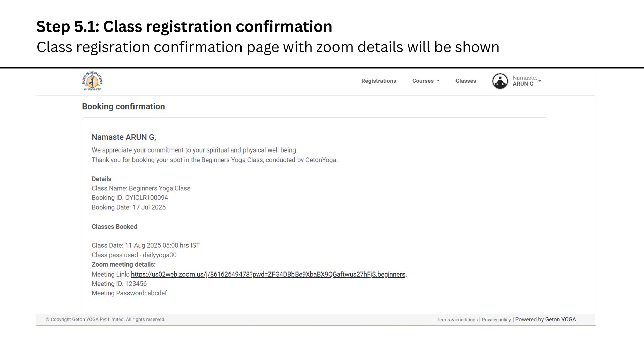Click the Class pass used dailyyoga30 text
644x362 pixels.
134,255
